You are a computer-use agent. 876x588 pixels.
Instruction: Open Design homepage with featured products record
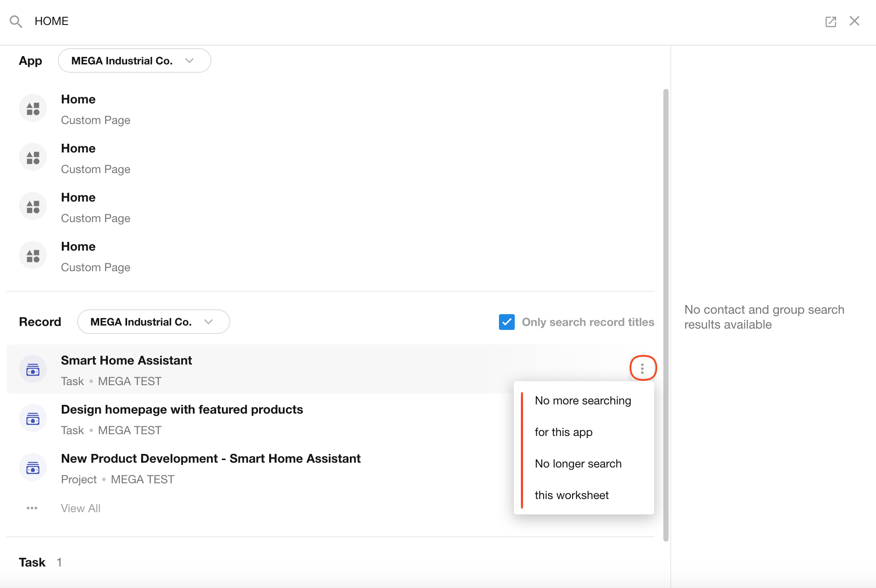point(182,410)
